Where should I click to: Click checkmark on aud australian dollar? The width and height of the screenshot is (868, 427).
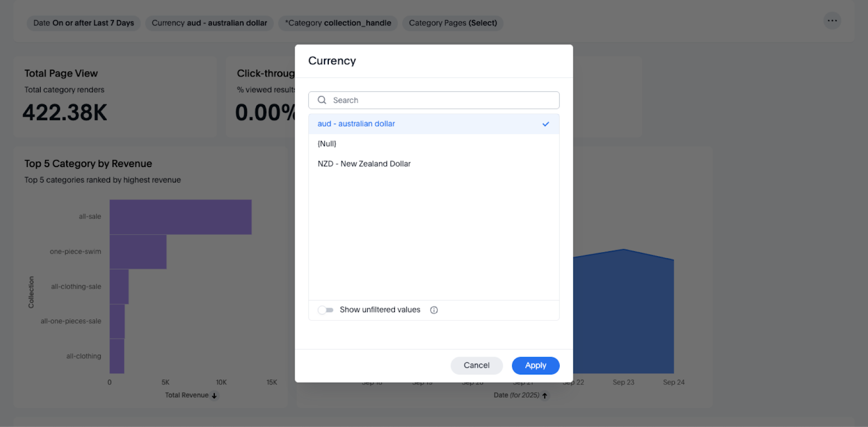pos(546,124)
